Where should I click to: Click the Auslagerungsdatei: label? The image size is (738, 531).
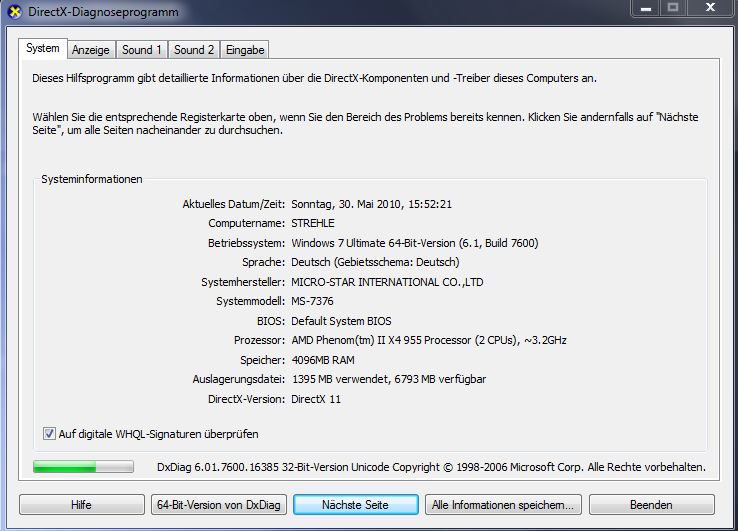[x=239, y=379]
